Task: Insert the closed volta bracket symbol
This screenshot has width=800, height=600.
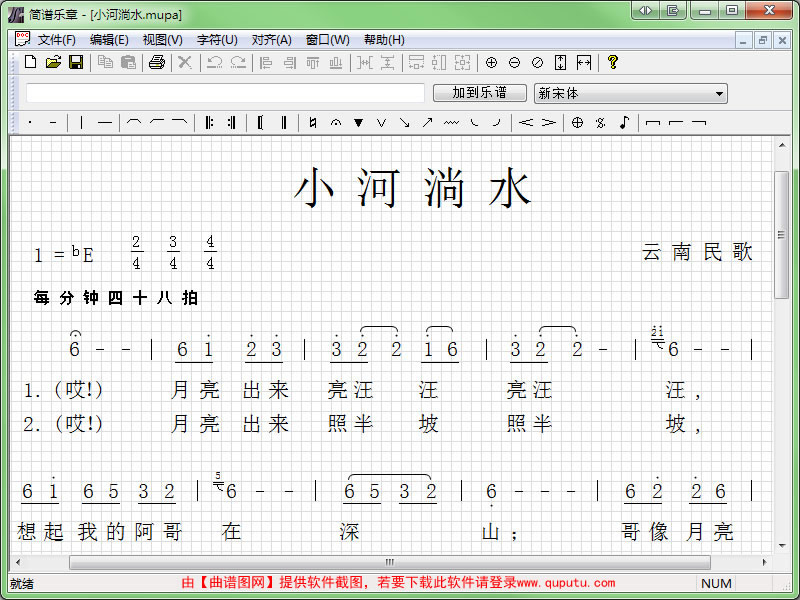Action: click(x=653, y=122)
